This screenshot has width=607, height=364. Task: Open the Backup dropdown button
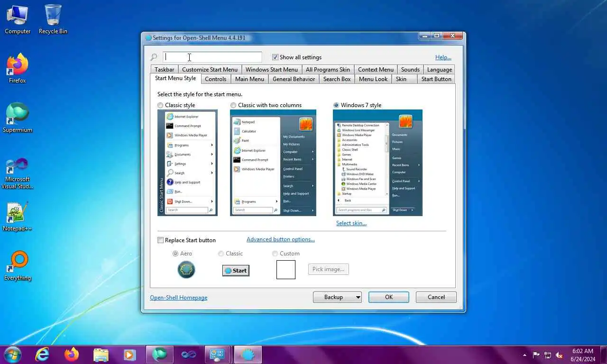coord(337,297)
